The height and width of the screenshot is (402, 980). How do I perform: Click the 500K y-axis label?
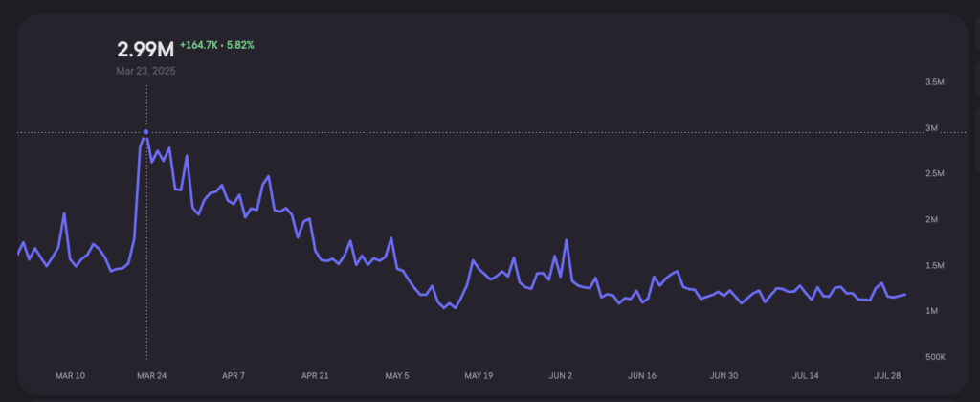(933, 357)
